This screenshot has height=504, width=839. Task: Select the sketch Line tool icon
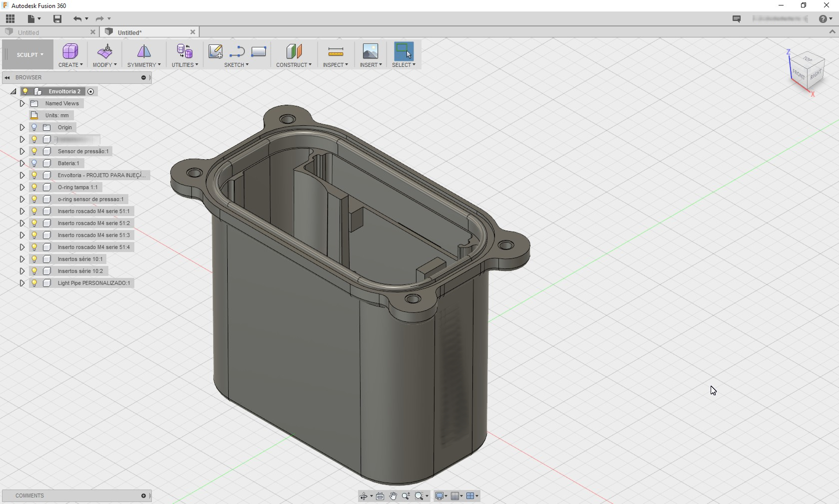(237, 51)
